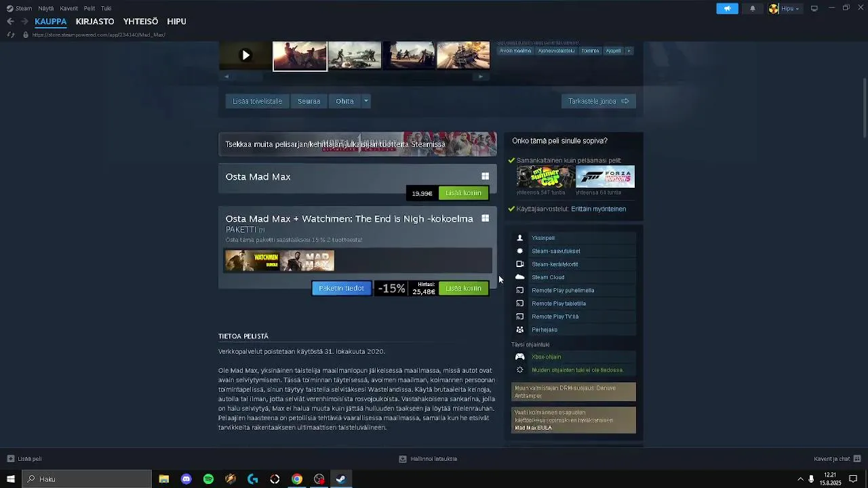Expand the dropdown arrow next to Ohita

[x=366, y=101]
